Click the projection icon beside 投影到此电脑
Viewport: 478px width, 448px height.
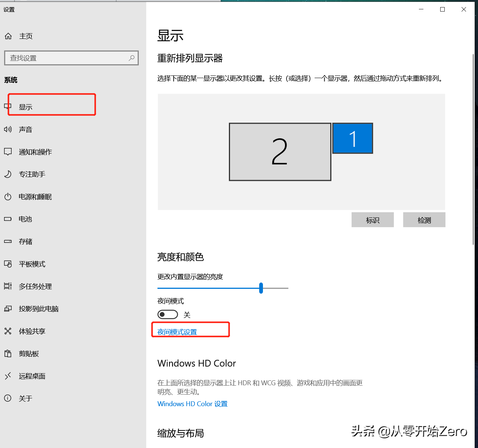point(8,309)
